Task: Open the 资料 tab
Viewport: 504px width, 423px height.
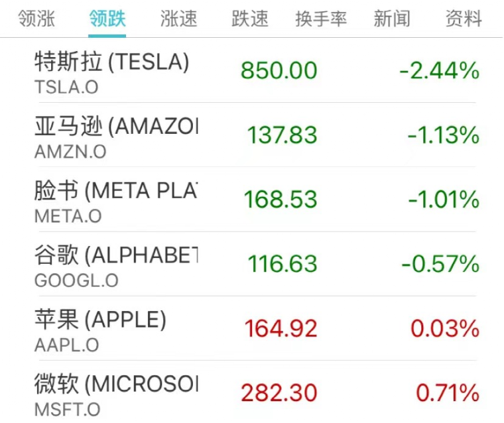Action: [x=464, y=19]
